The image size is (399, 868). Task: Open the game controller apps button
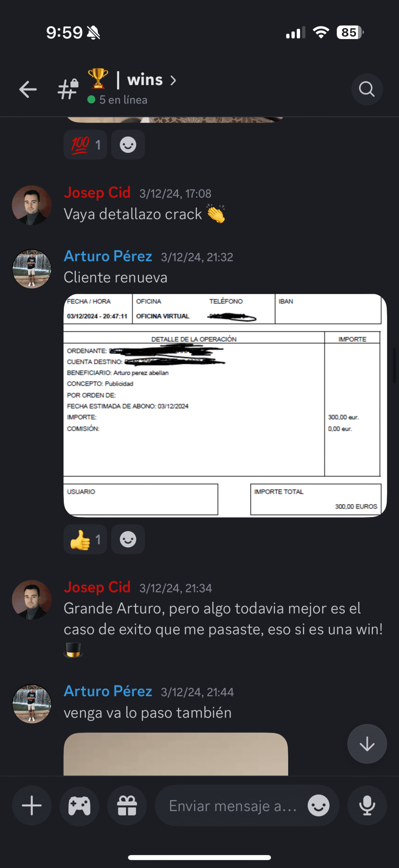(x=79, y=805)
